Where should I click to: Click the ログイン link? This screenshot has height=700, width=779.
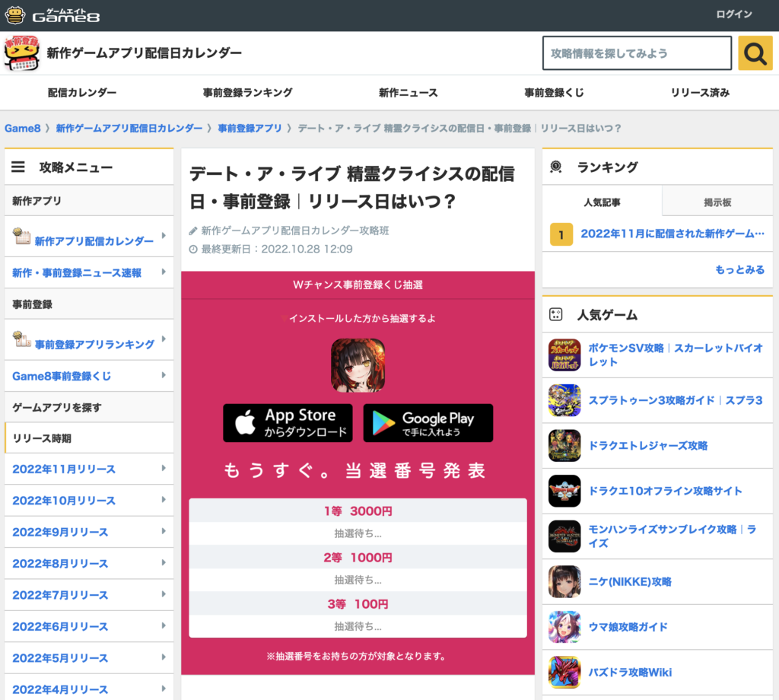734,14
